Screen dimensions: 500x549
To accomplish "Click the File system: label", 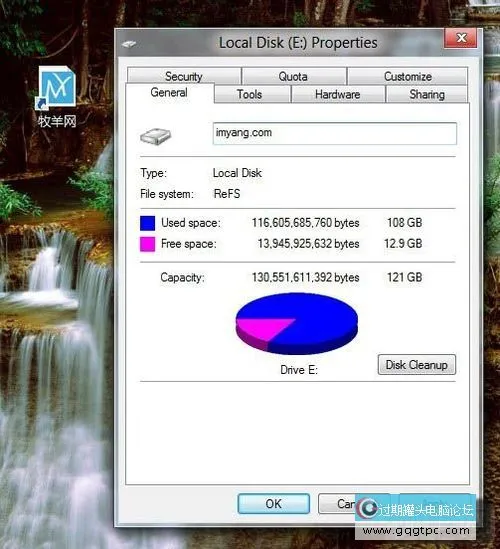I will click(167, 194).
